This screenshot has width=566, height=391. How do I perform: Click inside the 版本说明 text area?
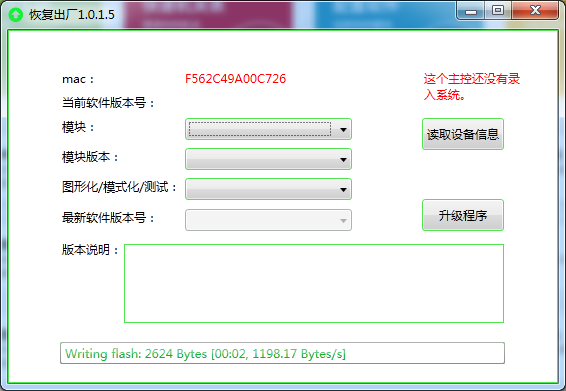314,283
